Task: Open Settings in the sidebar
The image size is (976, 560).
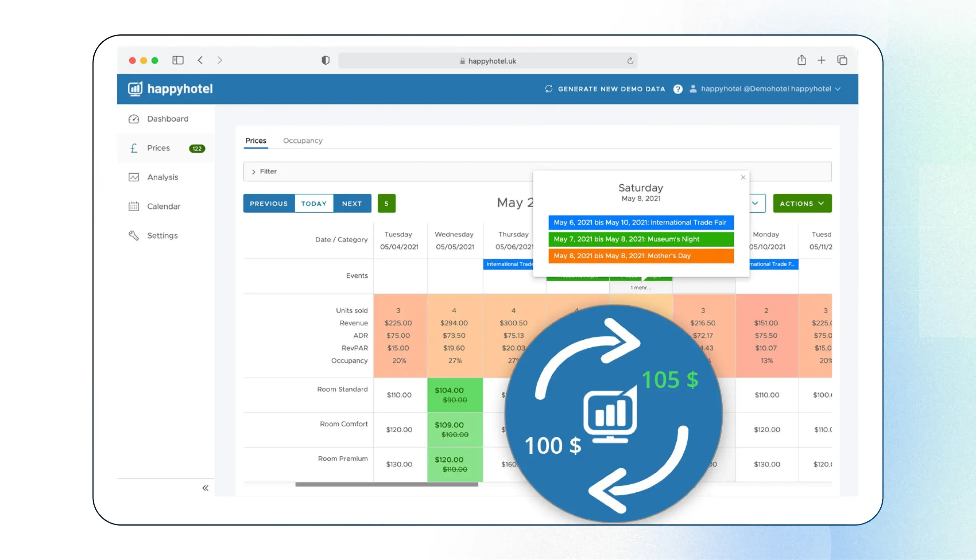Action: (162, 235)
